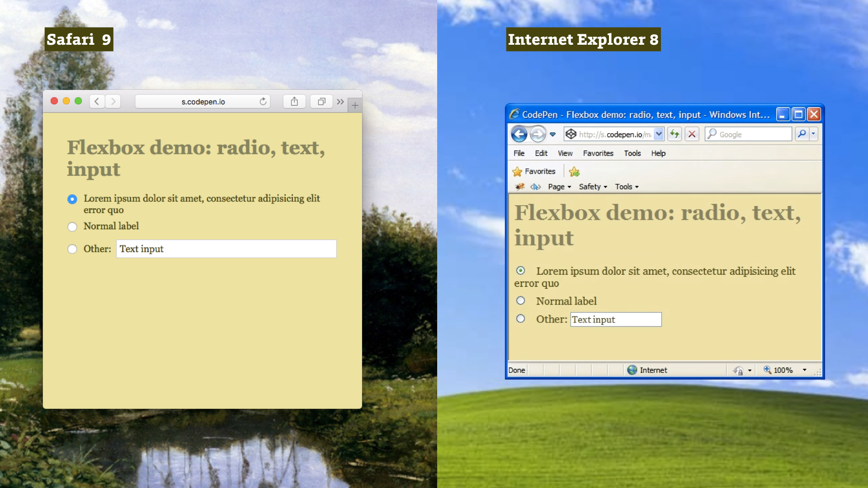Click Safari s.codepen.io address field

coord(203,101)
